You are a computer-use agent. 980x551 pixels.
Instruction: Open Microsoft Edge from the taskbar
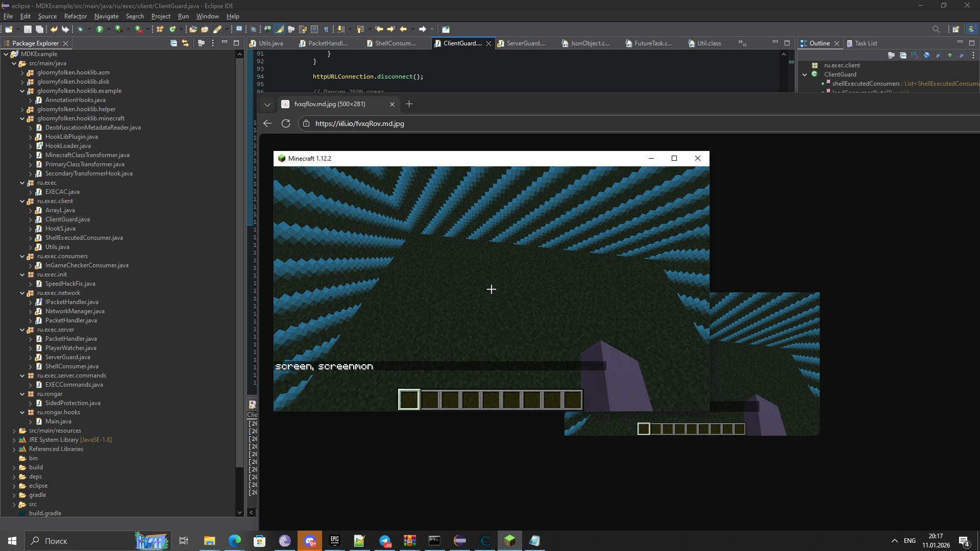pos(234,541)
